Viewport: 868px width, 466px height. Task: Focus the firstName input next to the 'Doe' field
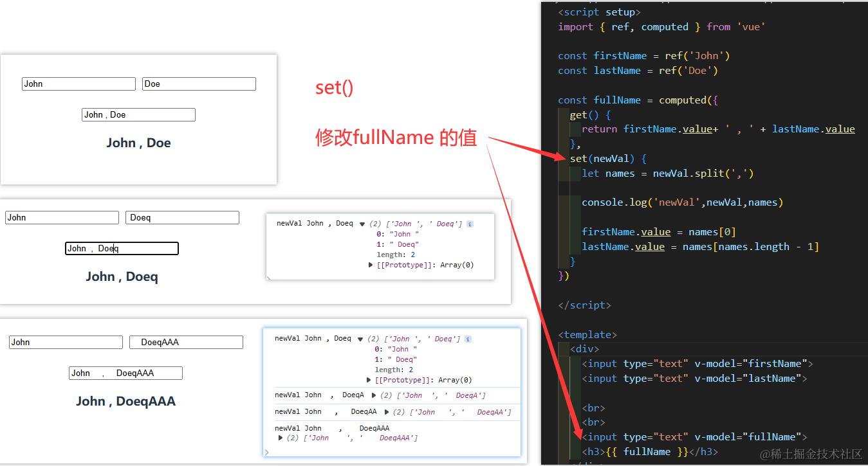(78, 84)
